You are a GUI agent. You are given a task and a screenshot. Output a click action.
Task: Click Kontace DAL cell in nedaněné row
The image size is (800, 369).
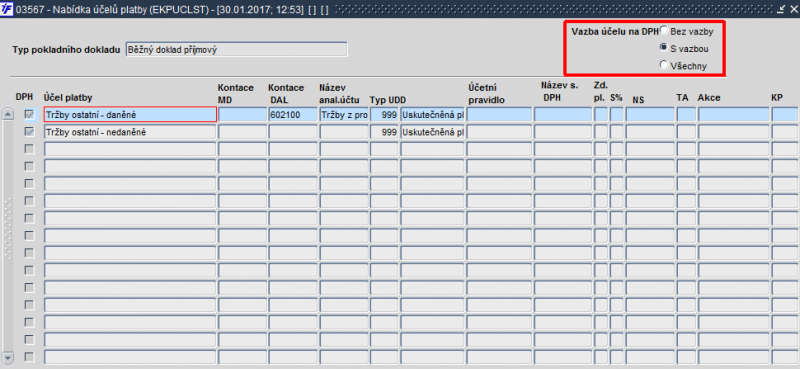(x=293, y=132)
